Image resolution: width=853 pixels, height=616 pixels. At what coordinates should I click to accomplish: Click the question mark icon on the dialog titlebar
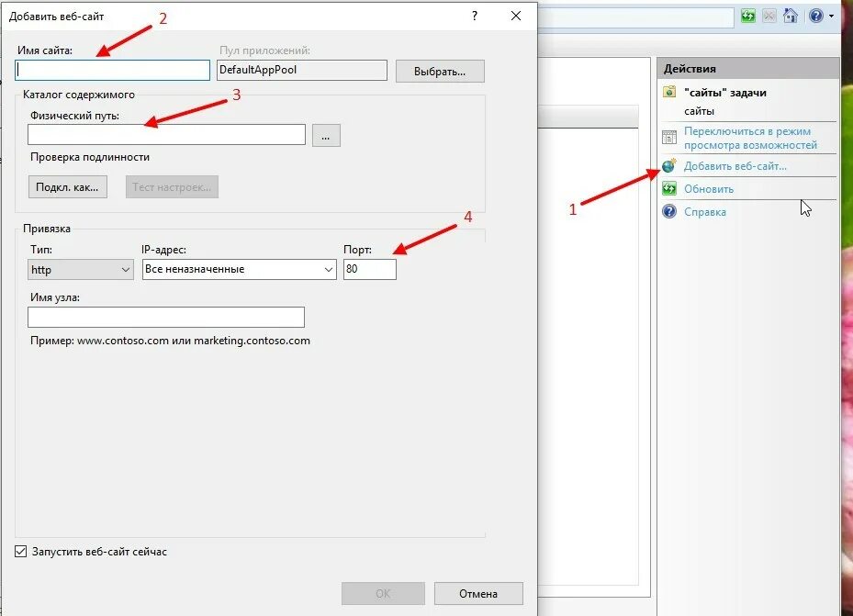pos(474,16)
